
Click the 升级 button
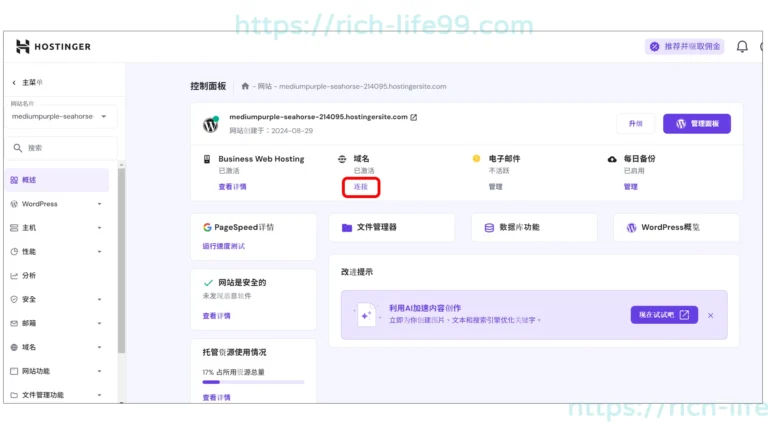(x=635, y=123)
